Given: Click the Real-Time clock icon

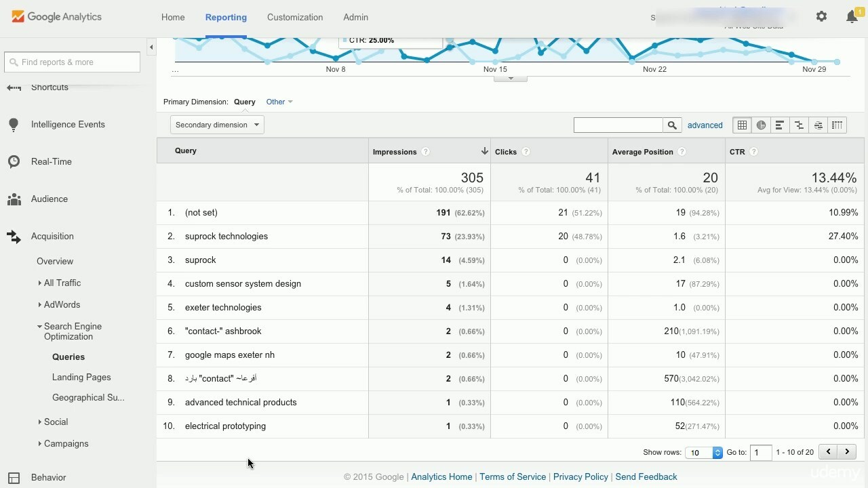Looking at the screenshot, I should [x=14, y=162].
